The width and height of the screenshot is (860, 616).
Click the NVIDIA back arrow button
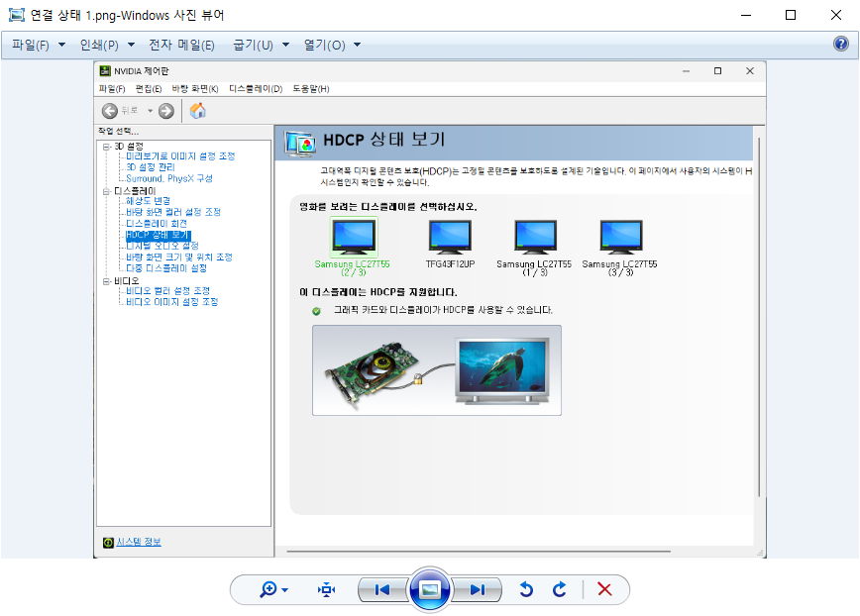point(110,111)
